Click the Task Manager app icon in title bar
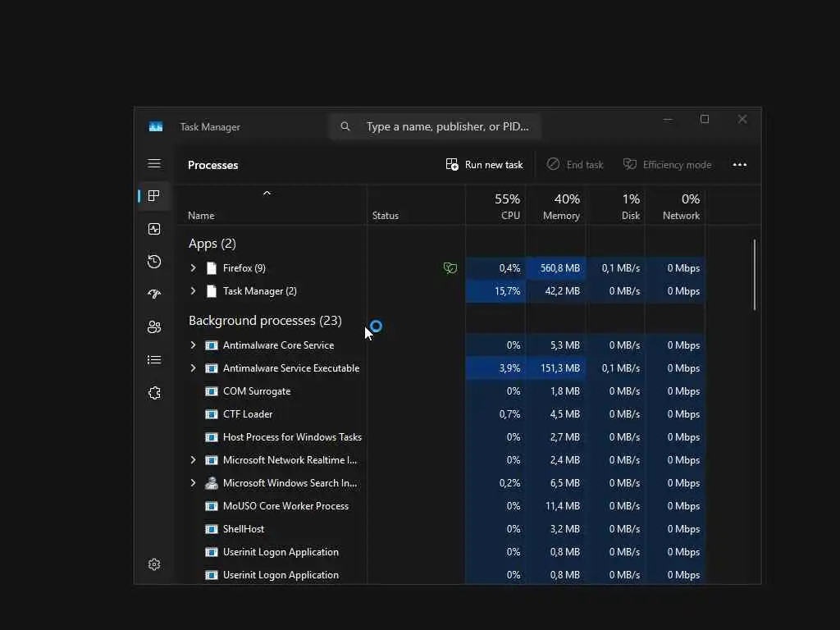Screen dimensions: 840x630 (x=156, y=127)
